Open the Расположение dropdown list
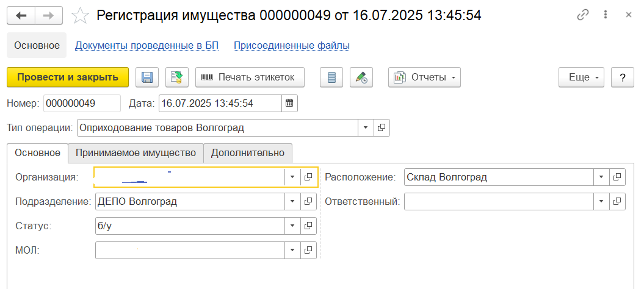Screen dimensions: 644x289 pos(601,177)
